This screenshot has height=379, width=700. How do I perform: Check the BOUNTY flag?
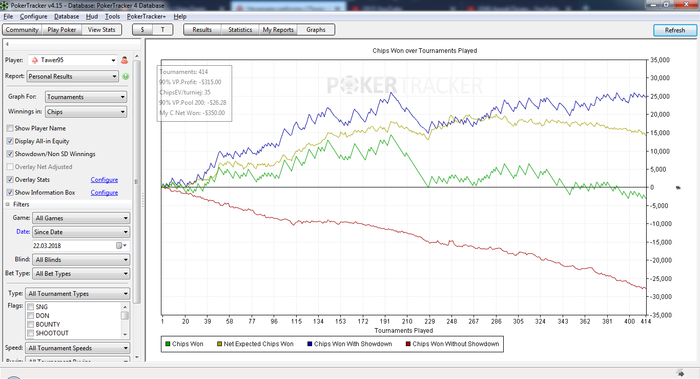[31, 325]
